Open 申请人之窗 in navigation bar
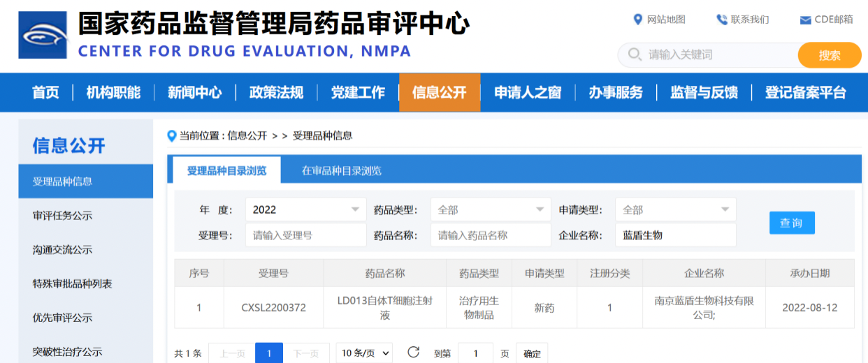This screenshot has width=868, height=363. point(528,92)
